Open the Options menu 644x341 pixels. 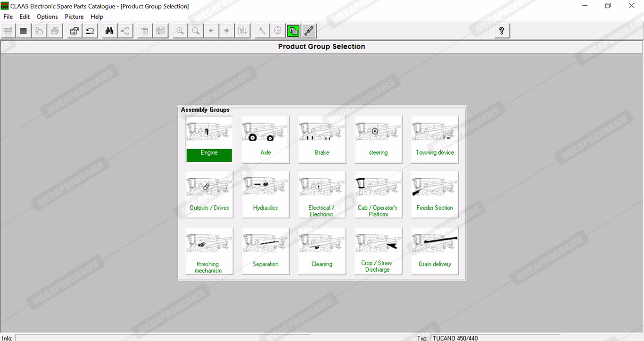47,17
